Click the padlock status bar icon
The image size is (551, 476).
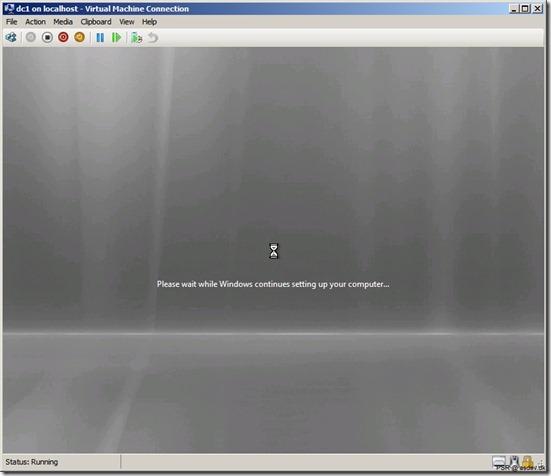527,462
